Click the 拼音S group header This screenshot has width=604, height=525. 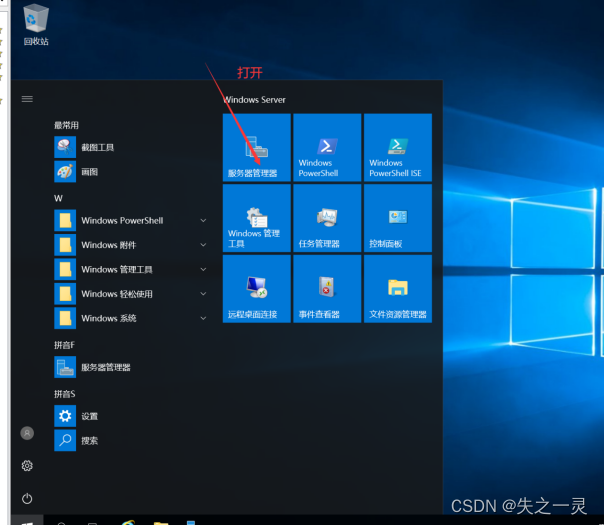(64, 394)
